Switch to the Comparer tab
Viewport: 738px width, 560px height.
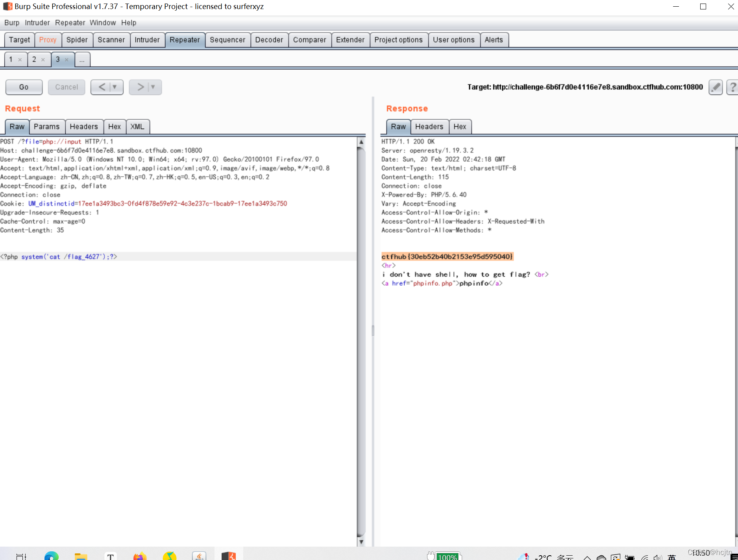click(x=309, y=40)
